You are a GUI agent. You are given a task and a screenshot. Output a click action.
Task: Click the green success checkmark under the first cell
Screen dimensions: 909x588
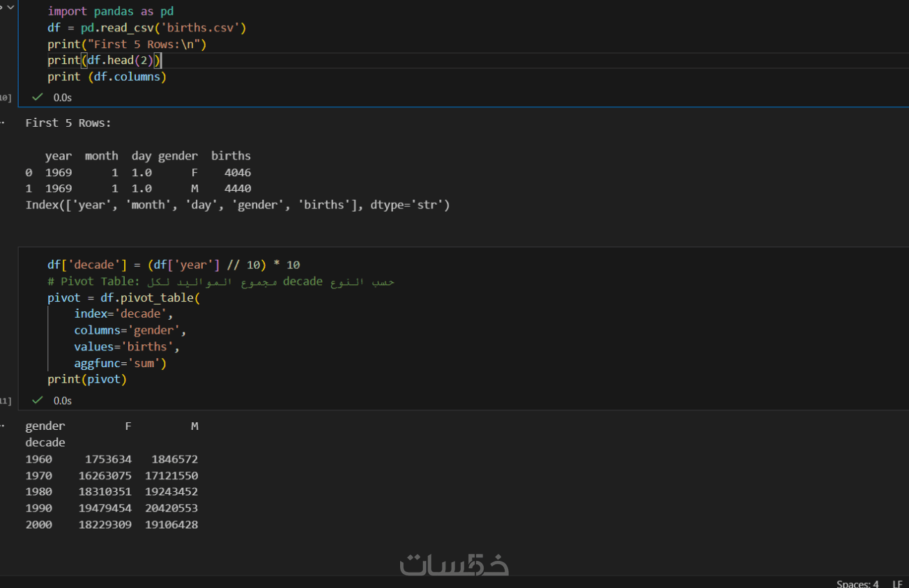(x=38, y=97)
